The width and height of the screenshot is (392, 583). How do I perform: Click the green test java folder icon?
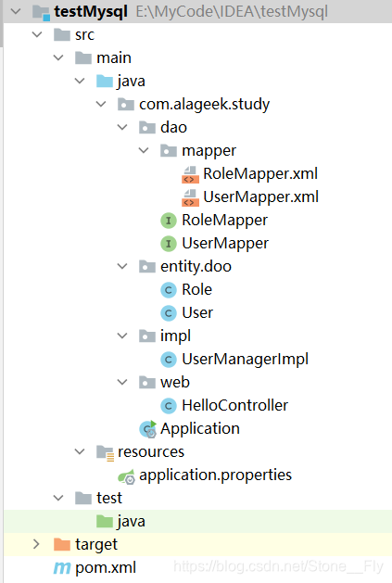click(105, 521)
